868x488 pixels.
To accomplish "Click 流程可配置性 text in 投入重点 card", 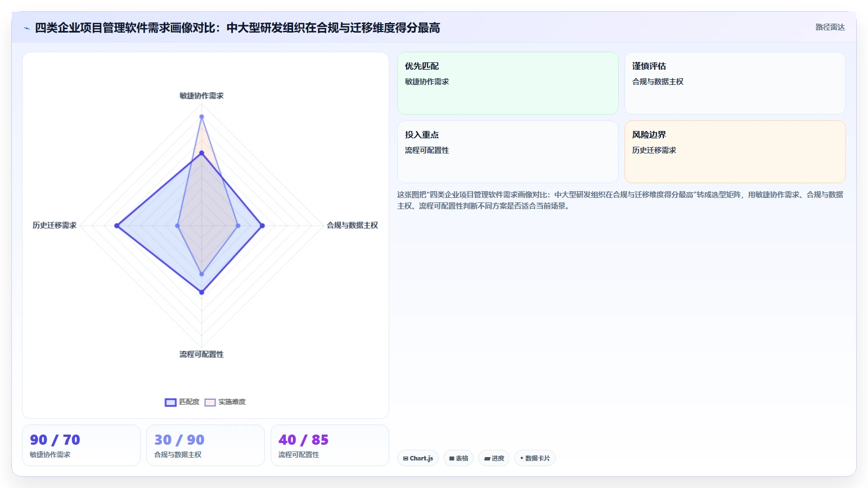I will 427,150.
